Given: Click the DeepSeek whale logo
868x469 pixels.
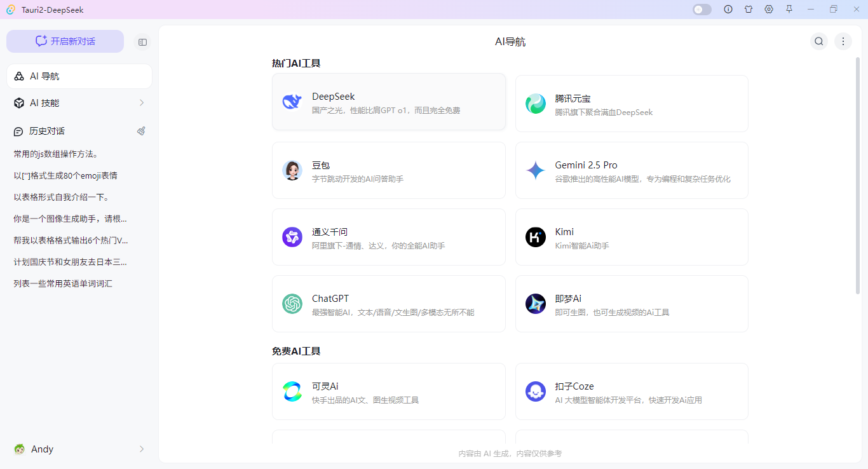Looking at the screenshot, I should pos(292,102).
